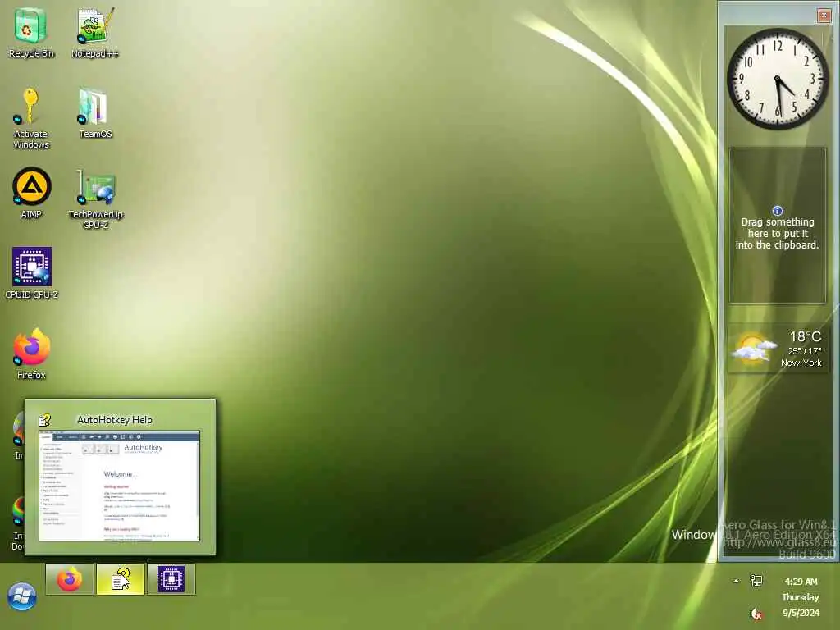Open the network status tray icon
The height and width of the screenshot is (630, 840).
(x=756, y=581)
